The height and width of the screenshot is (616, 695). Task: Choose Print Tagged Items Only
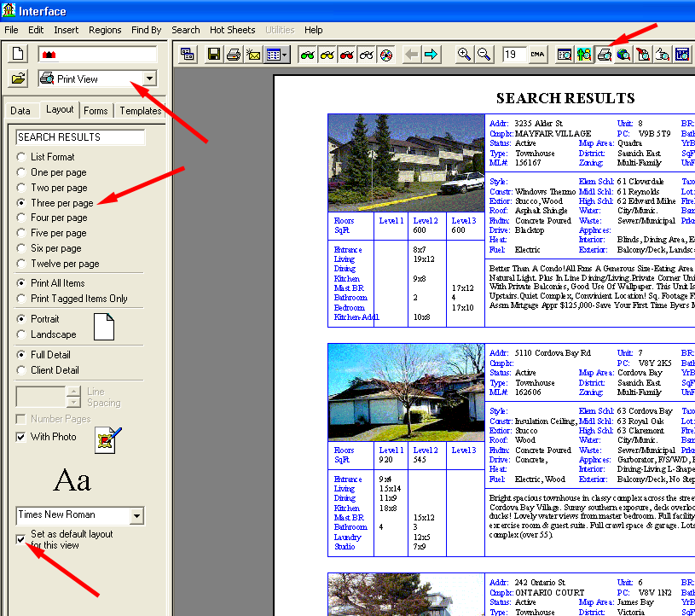(x=20, y=299)
